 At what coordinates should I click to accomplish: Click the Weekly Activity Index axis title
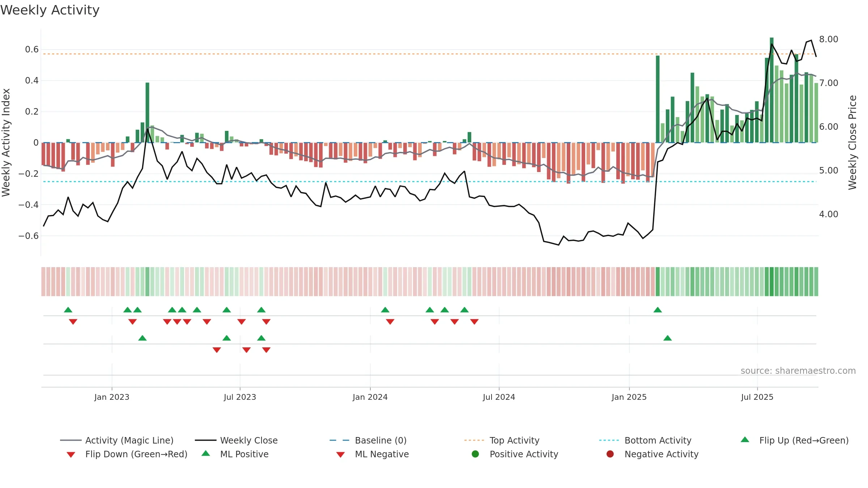pyautogui.click(x=6, y=142)
